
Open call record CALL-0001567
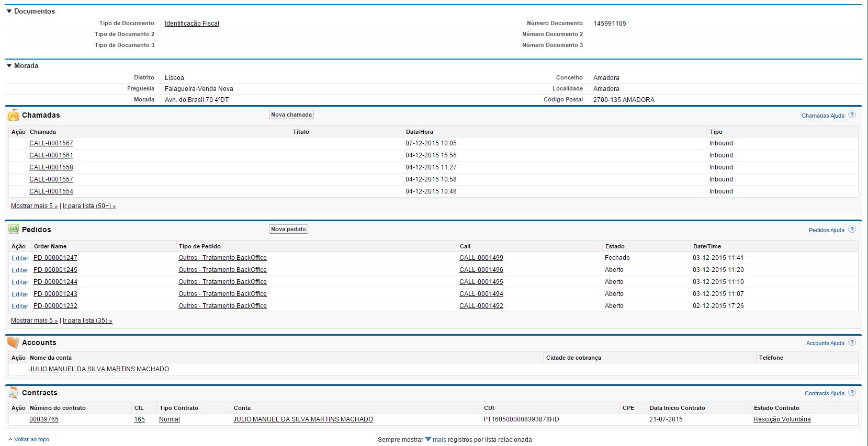tap(51, 143)
